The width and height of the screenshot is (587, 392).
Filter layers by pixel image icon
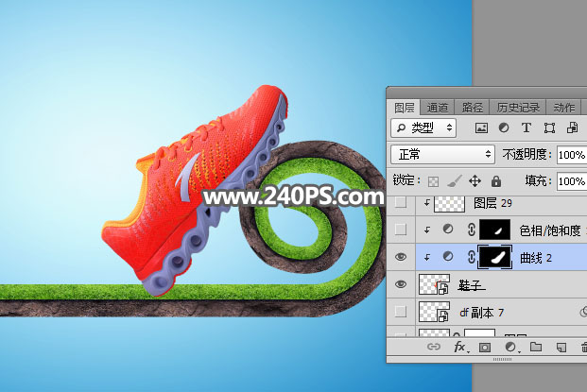coord(481,128)
